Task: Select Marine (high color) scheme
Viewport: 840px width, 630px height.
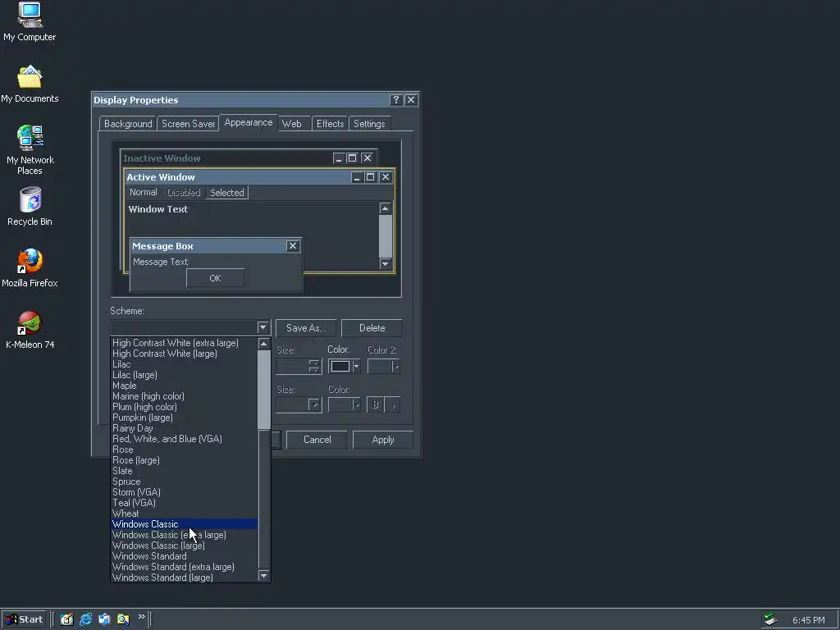Action: [x=185, y=396]
